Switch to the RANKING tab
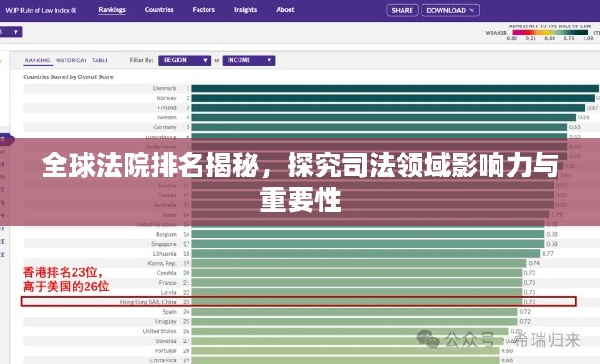Screen dimensions: 600x364 37,60
